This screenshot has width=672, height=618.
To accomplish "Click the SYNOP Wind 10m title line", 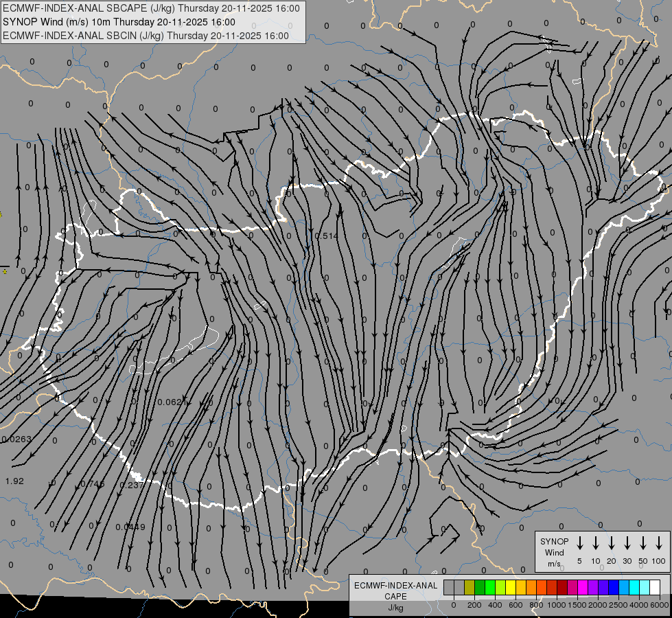I will pos(119,22).
